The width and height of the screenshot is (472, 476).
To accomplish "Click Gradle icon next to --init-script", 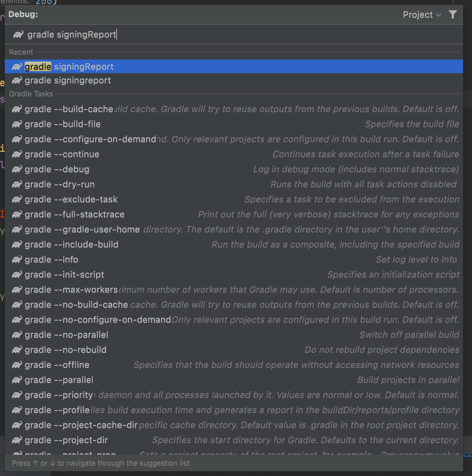I will [17, 275].
